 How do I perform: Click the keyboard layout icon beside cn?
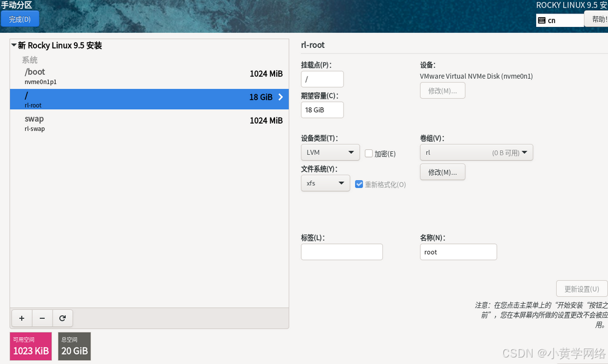click(x=542, y=20)
